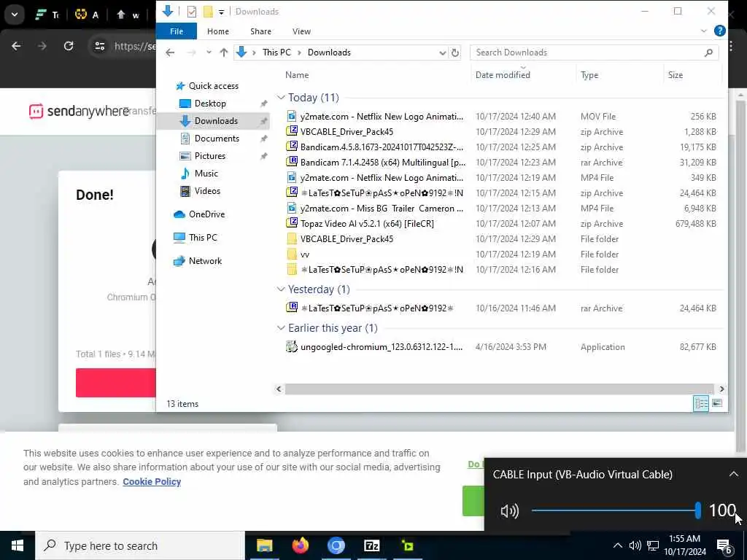The height and width of the screenshot is (560, 747).
Task: Unpin Desktop using its pin icon
Action: click(263, 104)
